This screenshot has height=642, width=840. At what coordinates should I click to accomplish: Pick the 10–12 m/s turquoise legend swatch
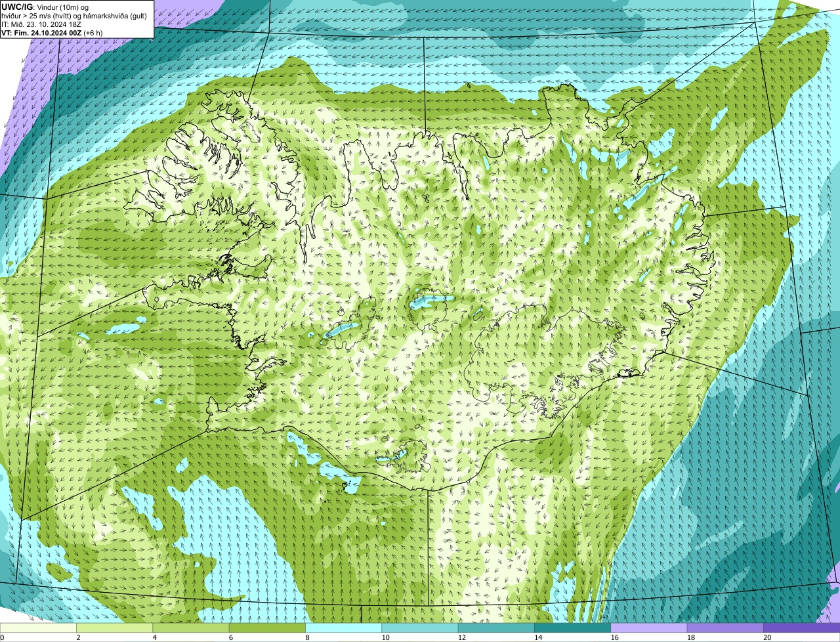(x=420, y=628)
